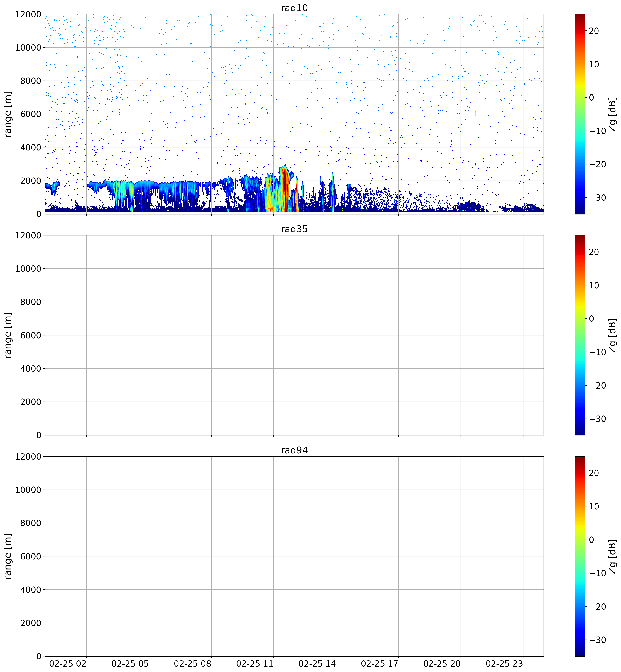Click the x-axis label 02-25 14
This screenshot has height=672, width=621.
317,664
